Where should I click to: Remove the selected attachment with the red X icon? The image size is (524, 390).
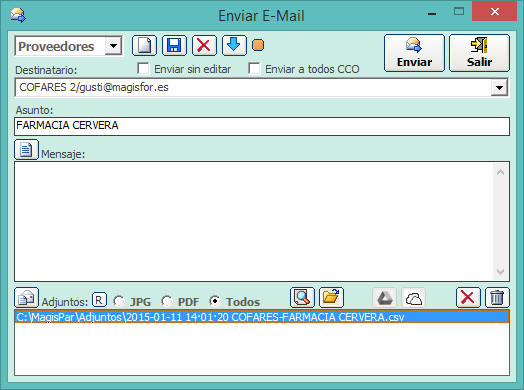pyautogui.click(x=468, y=297)
